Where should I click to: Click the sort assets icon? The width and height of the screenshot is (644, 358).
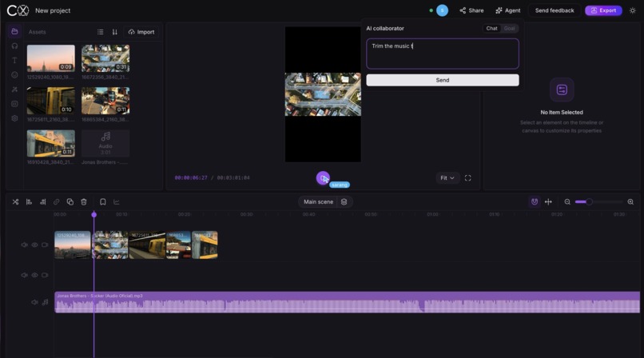tap(114, 32)
